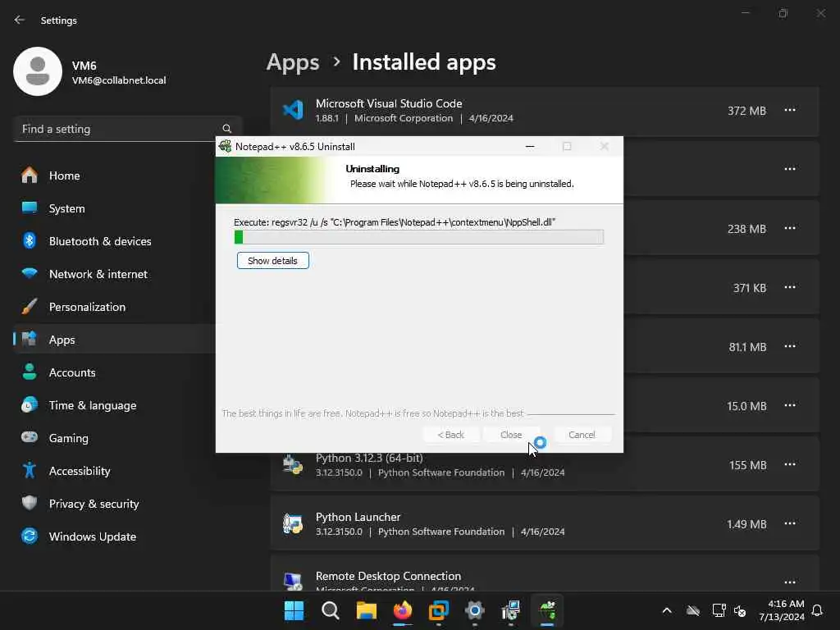This screenshot has height=630, width=840.
Task: Click the System monitor icon
Action: (30, 208)
